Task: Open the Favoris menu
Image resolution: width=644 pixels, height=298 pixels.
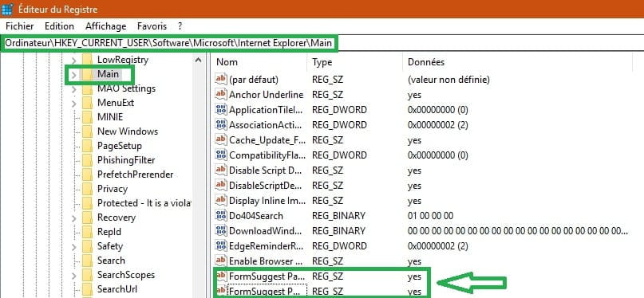Action: click(152, 26)
